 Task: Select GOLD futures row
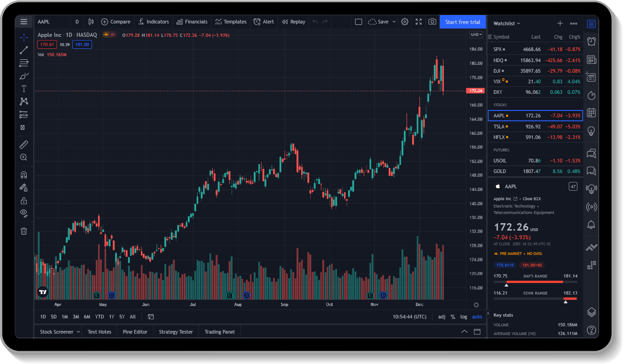[x=536, y=171]
